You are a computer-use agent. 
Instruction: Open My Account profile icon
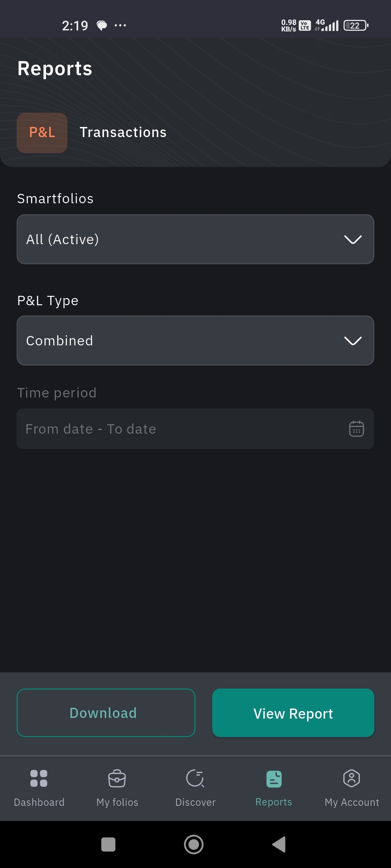tap(352, 778)
